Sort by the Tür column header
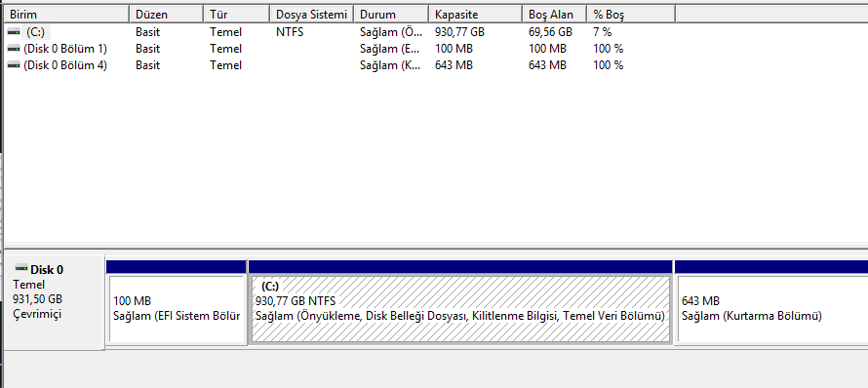 [x=236, y=15]
